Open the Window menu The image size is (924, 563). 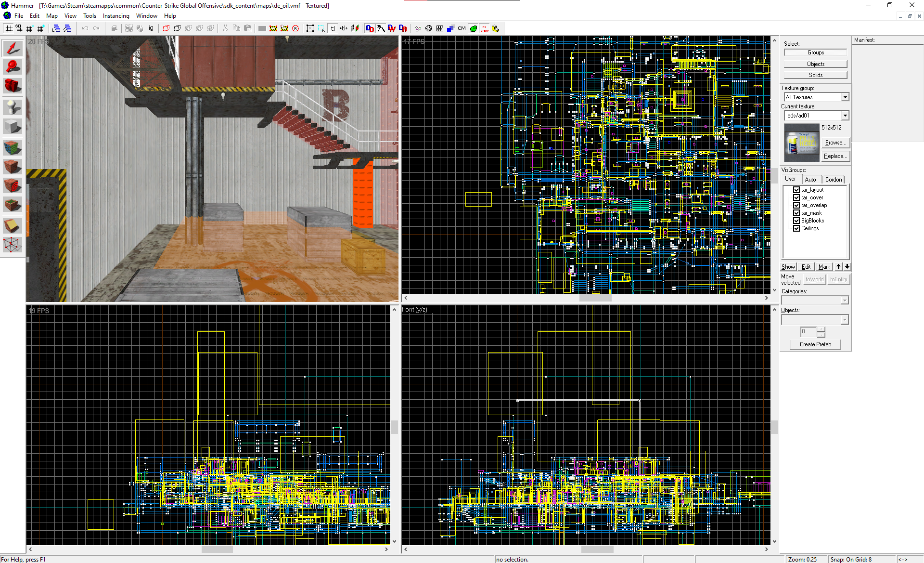tap(146, 16)
